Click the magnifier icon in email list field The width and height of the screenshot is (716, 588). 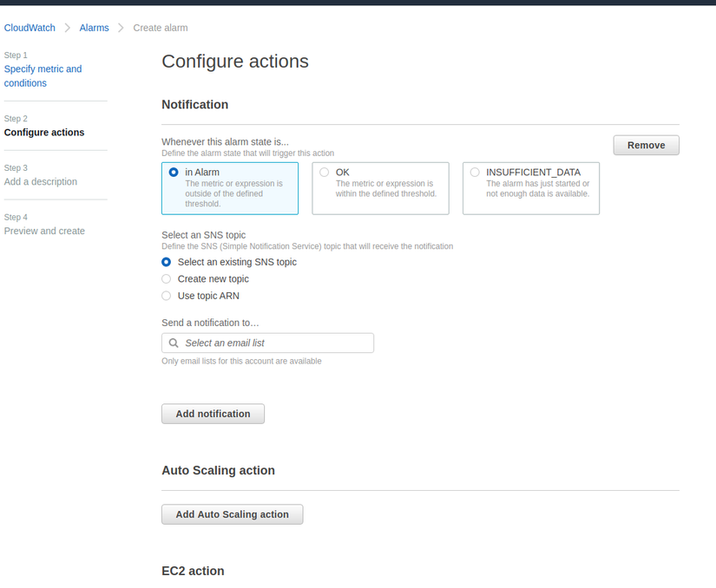[x=174, y=343]
